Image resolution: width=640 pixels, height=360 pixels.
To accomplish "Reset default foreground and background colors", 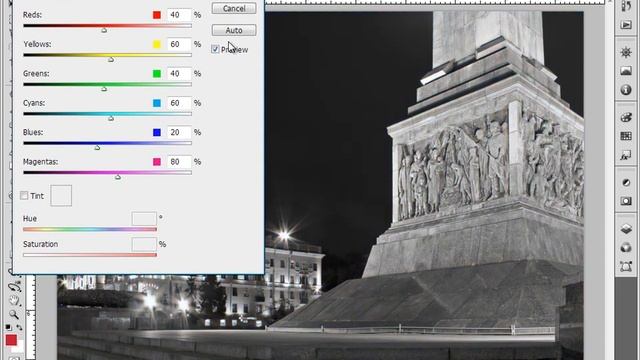I will click(x=9, y=327).
